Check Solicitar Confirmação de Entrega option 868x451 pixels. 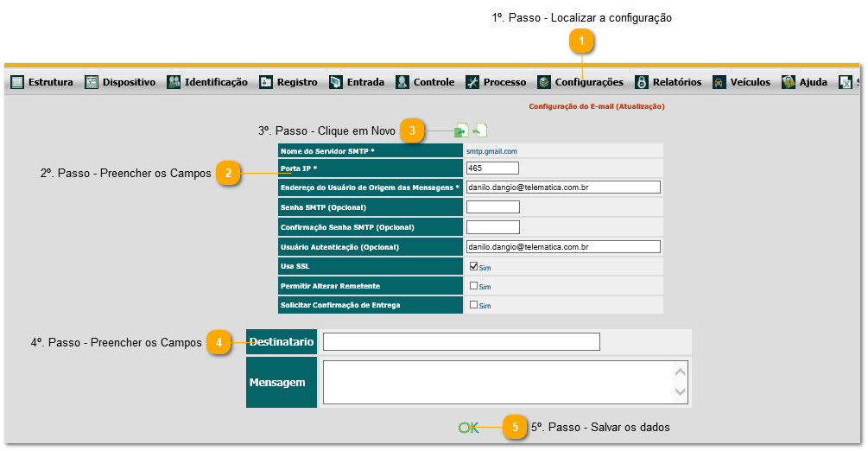point(473,305)
